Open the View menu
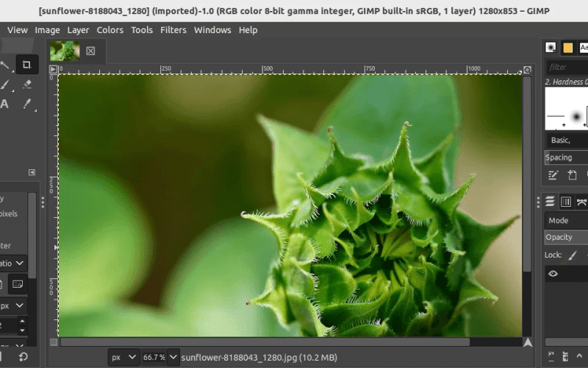Viewport: 588px width, 368px height. pos(17,30)
